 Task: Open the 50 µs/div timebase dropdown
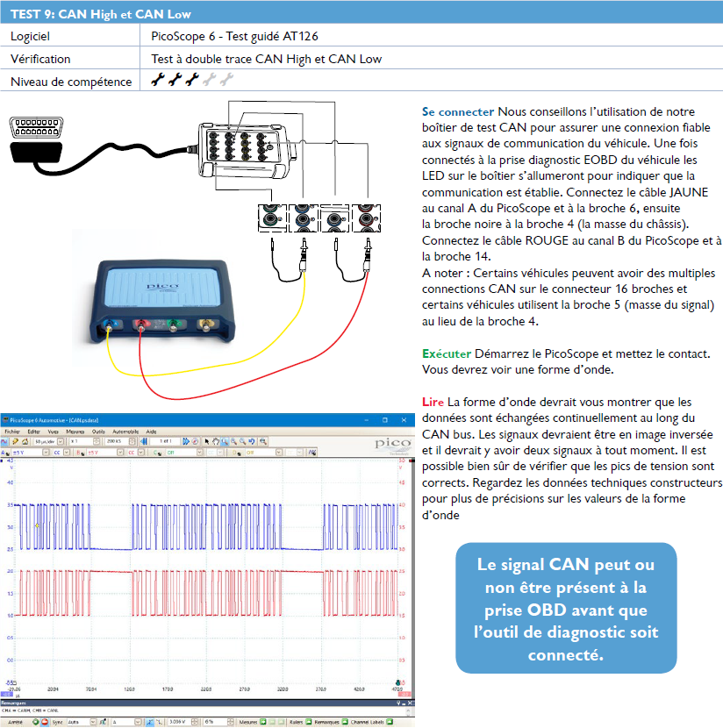(x=61, y=441)
